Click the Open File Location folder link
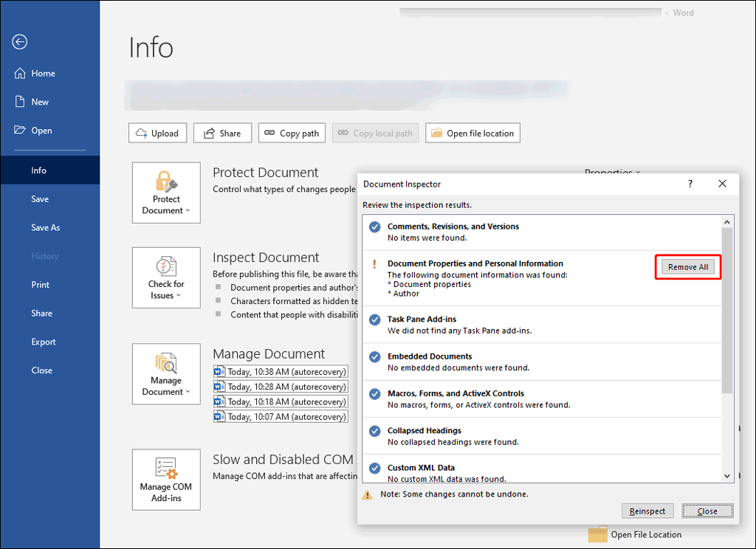The height and width of the screenshot is (549, 756). [635, 534]
